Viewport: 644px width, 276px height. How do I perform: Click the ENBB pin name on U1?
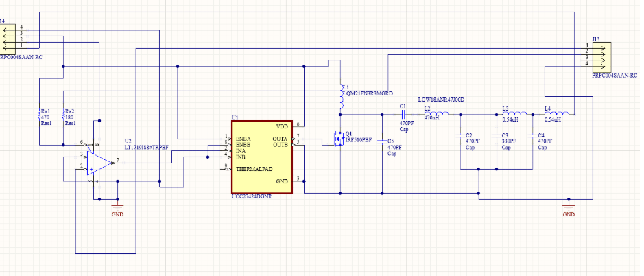tap(243, 145)
